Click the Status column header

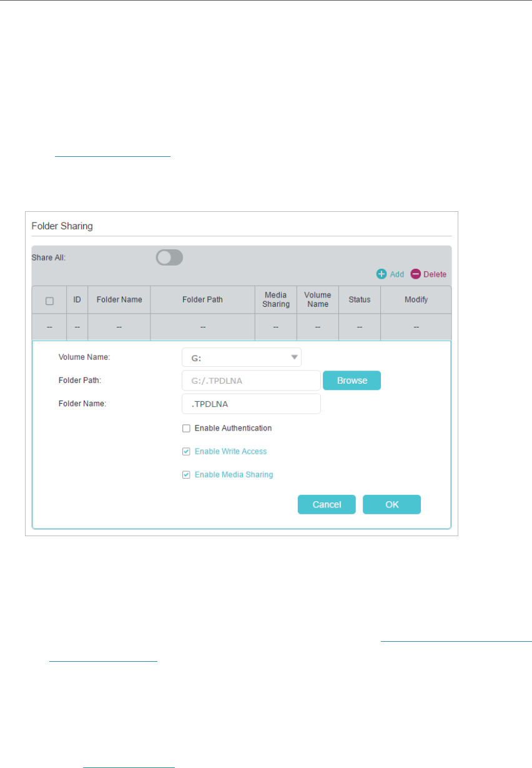click(360, 300)
